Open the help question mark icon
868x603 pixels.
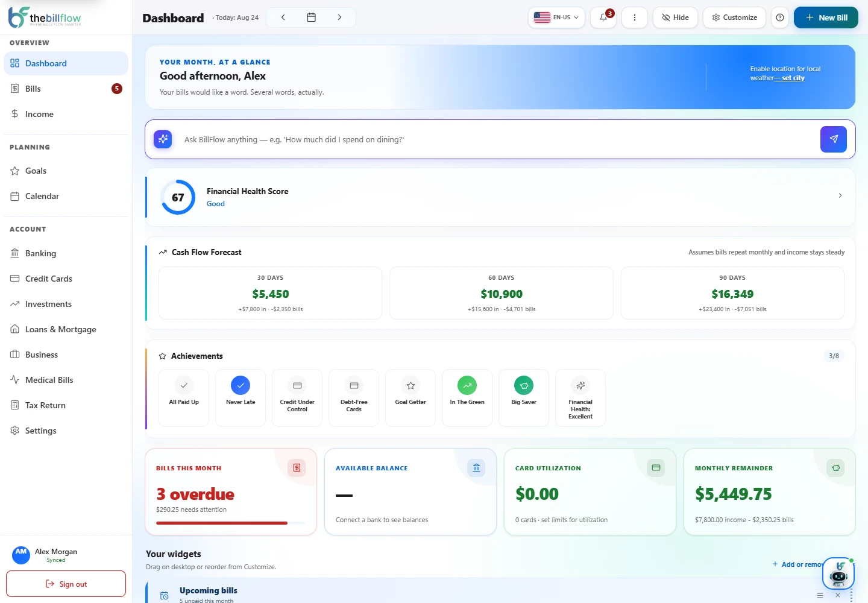780,17
